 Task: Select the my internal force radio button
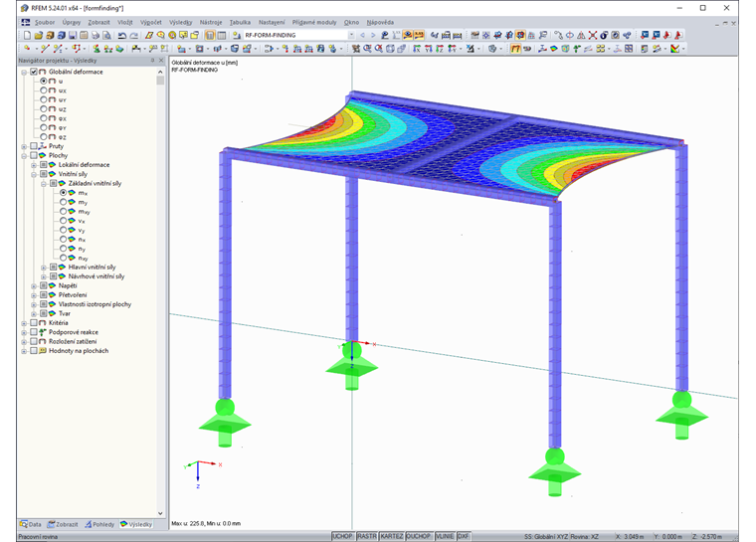point(63,202)
